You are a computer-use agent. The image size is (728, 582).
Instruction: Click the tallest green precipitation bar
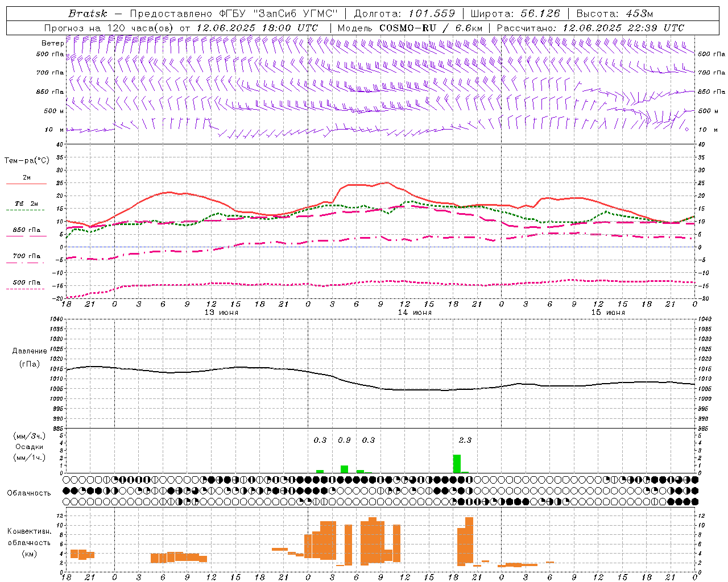pos(457,464)
